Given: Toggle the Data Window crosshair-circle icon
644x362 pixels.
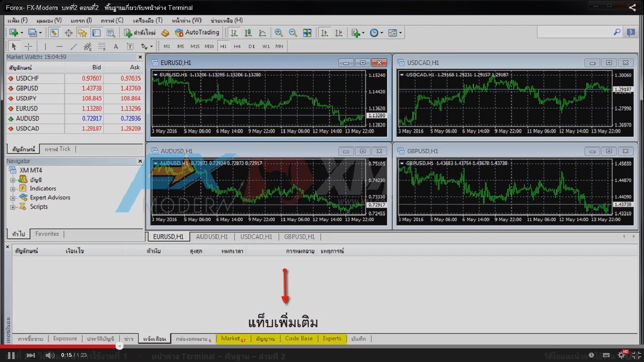Looking at the screenshot, I should click(68, 33).
